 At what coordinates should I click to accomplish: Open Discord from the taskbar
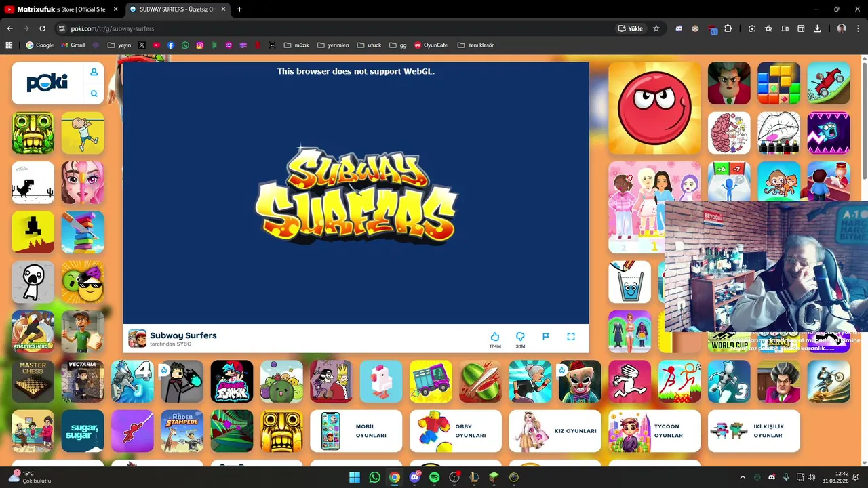[415, 477]
